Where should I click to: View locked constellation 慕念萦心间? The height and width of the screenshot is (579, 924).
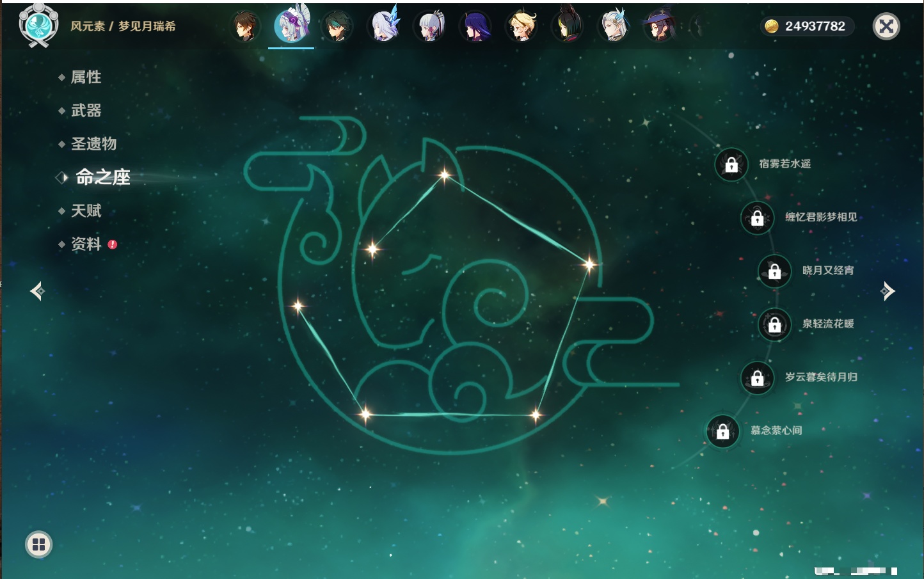click(x=723, y=431)
